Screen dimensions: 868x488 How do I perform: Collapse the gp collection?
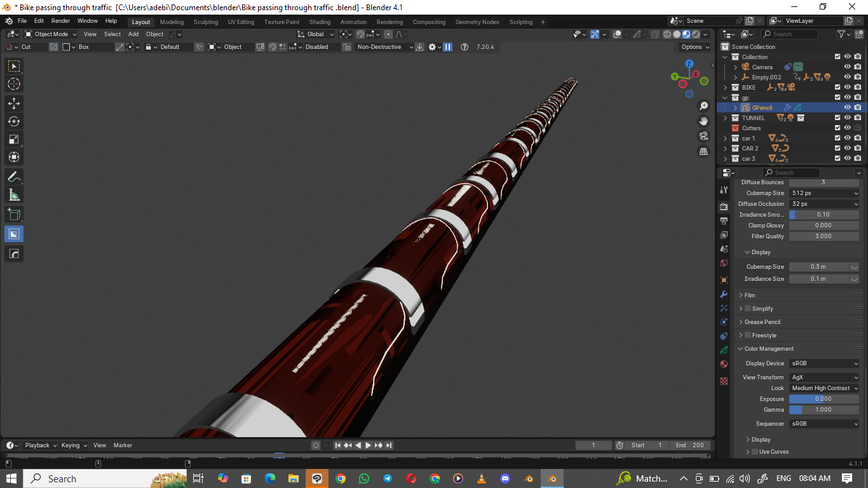click(x=726, y=97)
